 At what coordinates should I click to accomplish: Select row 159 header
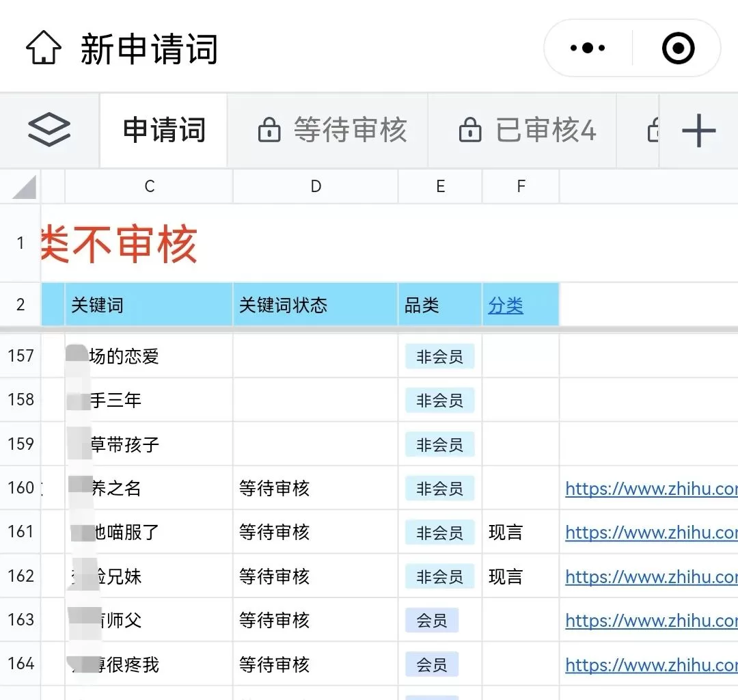(20, 444)
